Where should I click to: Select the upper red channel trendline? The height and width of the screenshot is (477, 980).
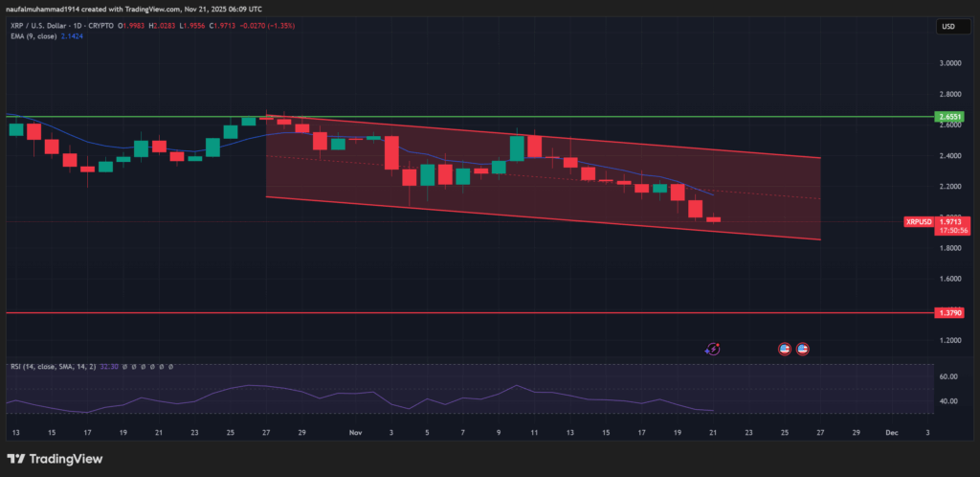click(x=574, y=140)
